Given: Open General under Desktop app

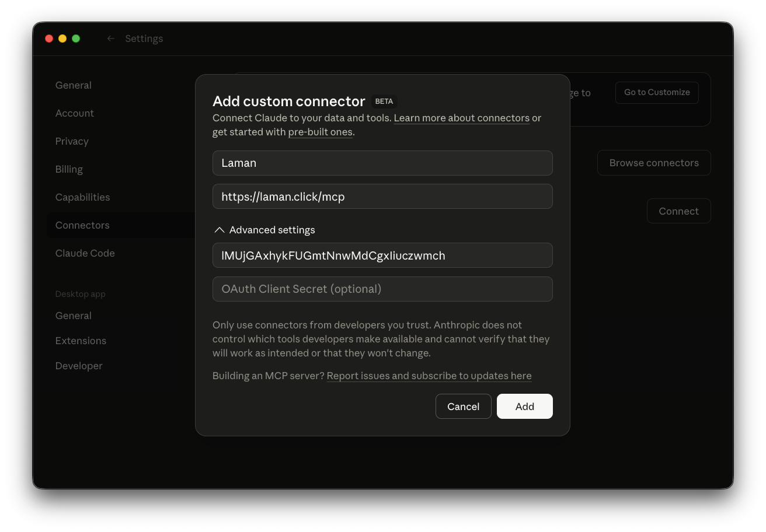Looking at the screenshot, I should pos(74,316).
